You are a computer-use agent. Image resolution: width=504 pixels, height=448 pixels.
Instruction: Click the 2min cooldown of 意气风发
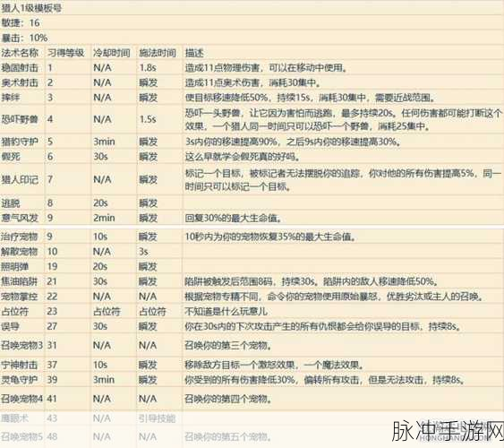pos(104,218)
